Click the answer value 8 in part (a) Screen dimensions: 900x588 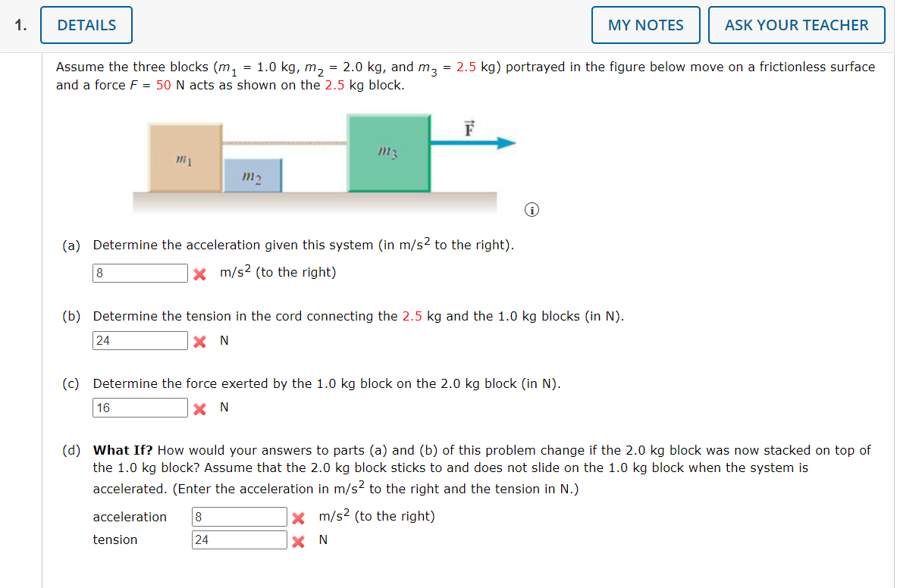point(99,272)
